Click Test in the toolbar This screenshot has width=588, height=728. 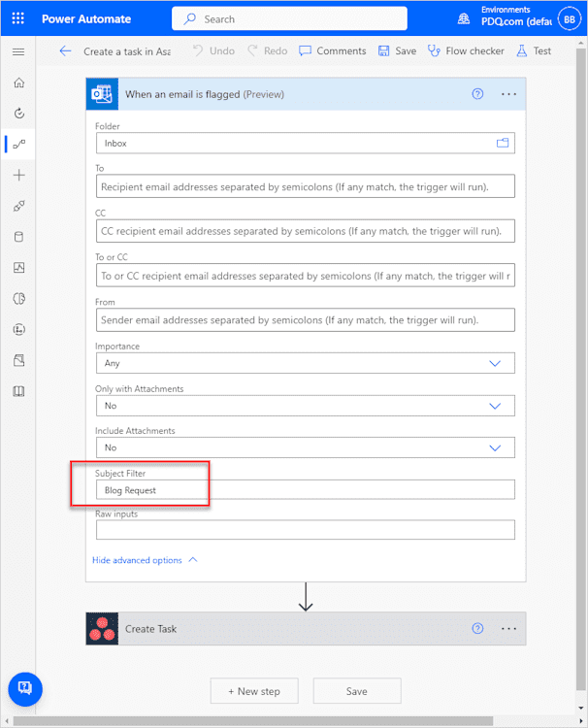click(x=535, y=51)
